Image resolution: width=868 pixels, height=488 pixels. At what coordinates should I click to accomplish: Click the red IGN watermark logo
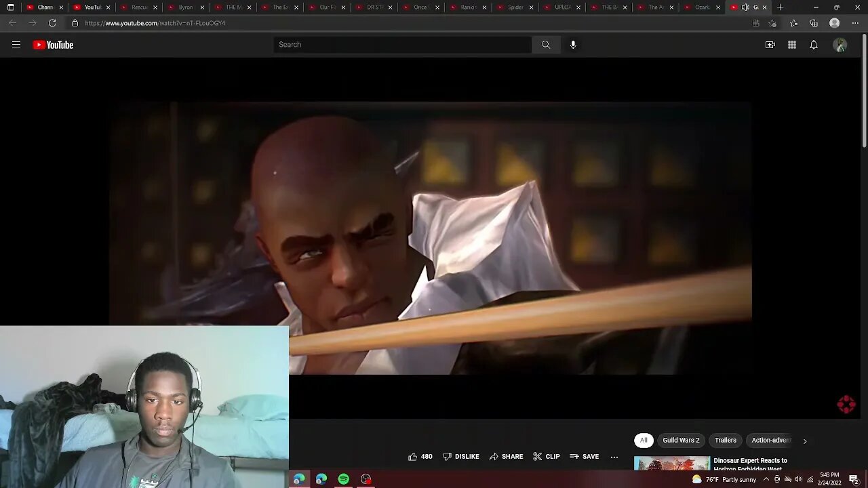846,405
